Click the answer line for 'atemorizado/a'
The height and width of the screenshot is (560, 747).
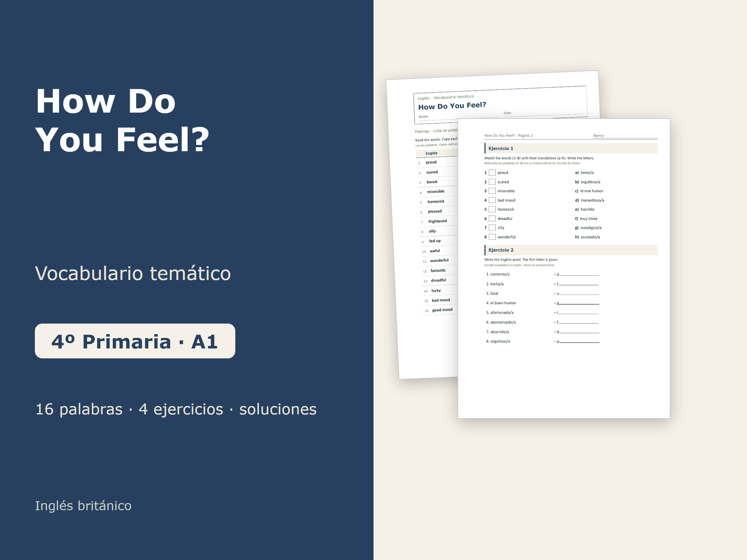[579, 322]
